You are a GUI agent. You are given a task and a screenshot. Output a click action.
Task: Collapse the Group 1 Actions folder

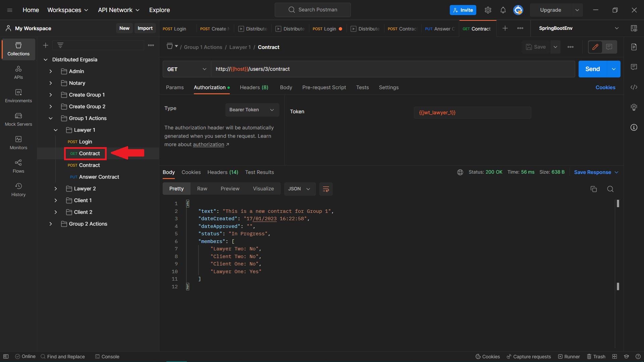pos(51,118)
